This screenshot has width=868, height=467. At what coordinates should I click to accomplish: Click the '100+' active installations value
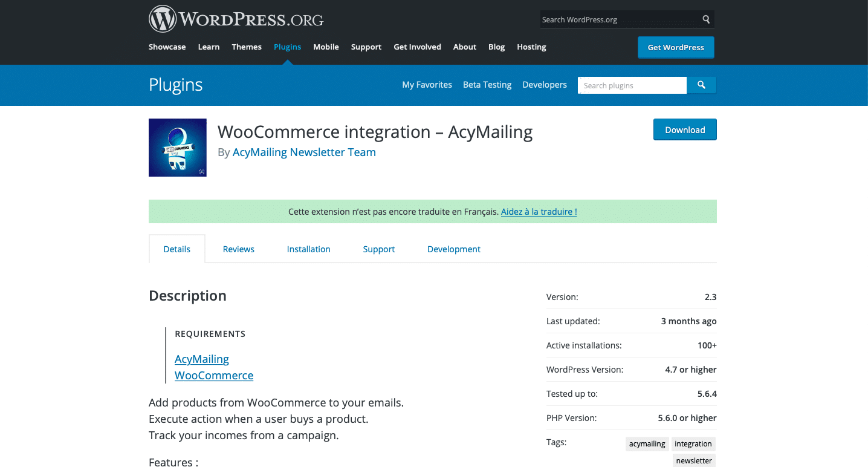point(707,345)
